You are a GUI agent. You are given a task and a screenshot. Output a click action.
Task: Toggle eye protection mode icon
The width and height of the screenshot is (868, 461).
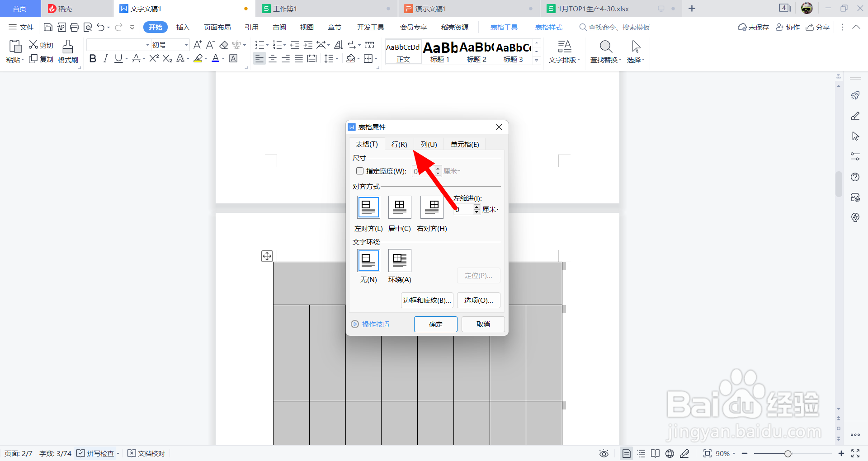coord(604,453)
